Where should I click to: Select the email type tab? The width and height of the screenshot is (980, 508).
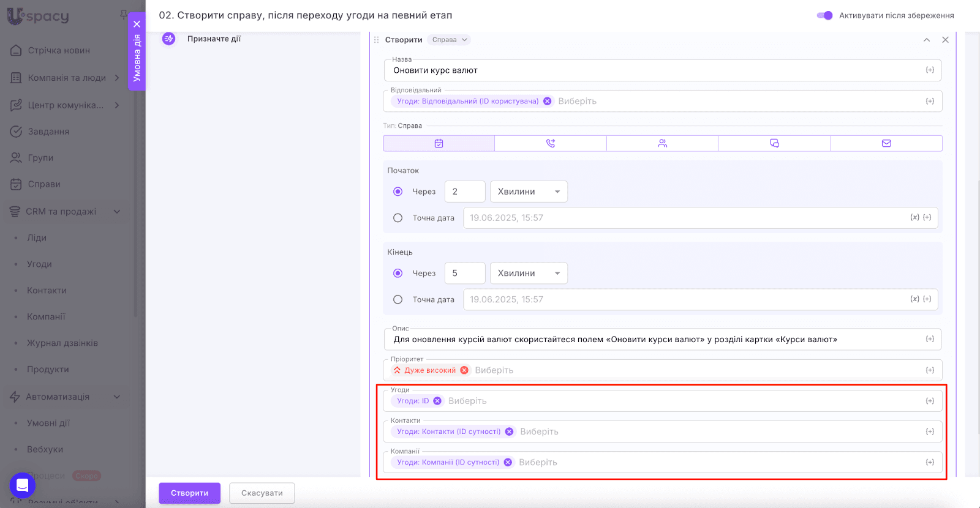pyautogui.click(x=886, y=143)
